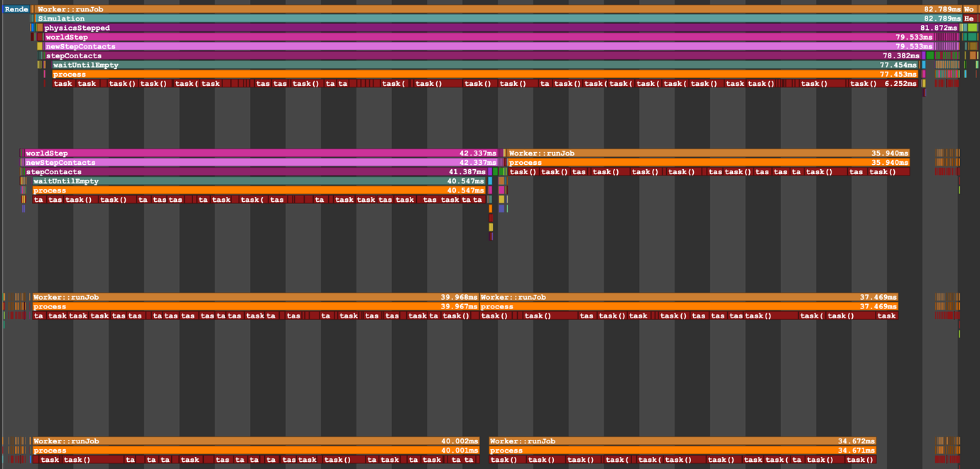
Task: Click the process scope showing 35.940ms
Action: pos(709,162)
